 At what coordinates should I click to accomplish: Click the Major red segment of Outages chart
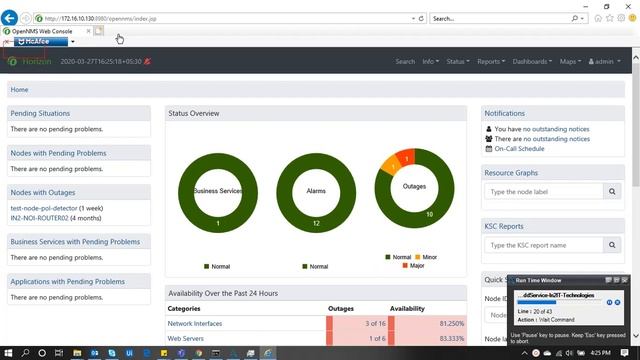click(x=407, y=157)
